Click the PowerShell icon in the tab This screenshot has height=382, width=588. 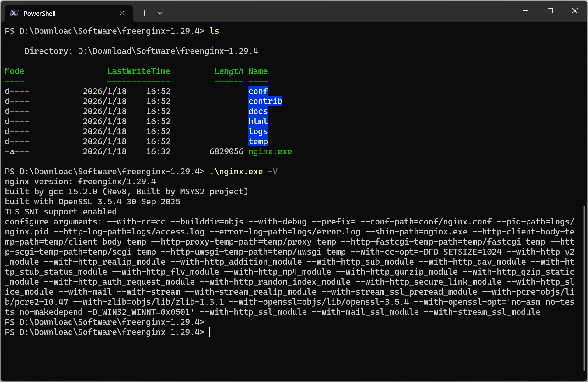click(14, 13)
